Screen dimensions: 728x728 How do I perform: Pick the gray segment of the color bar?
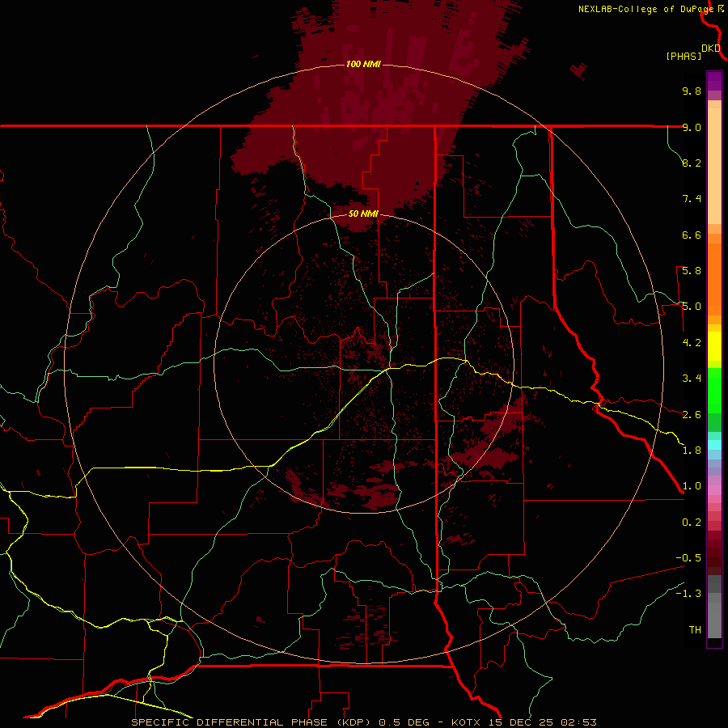pyautogui.click(x=714, y=608)
